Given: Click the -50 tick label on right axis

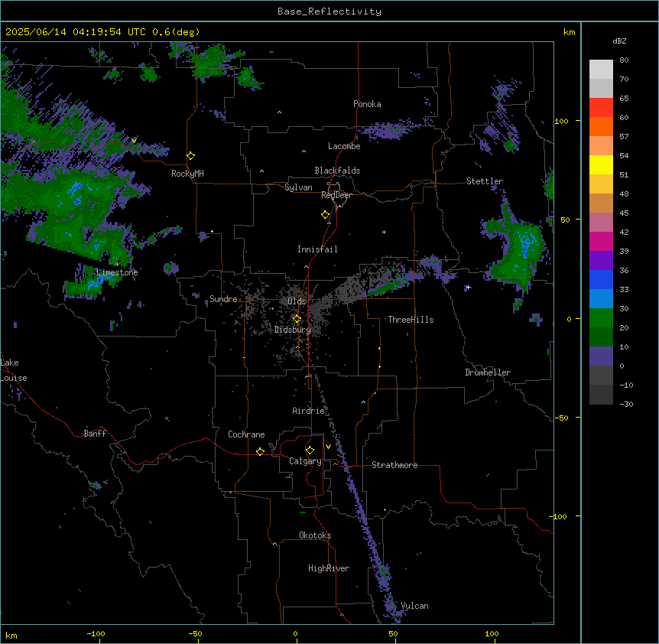Looking at the screenshot, I should coord(561,418).
